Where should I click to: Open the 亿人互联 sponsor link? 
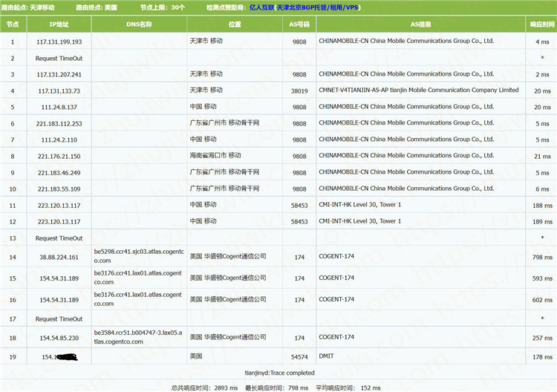[304, 7]
